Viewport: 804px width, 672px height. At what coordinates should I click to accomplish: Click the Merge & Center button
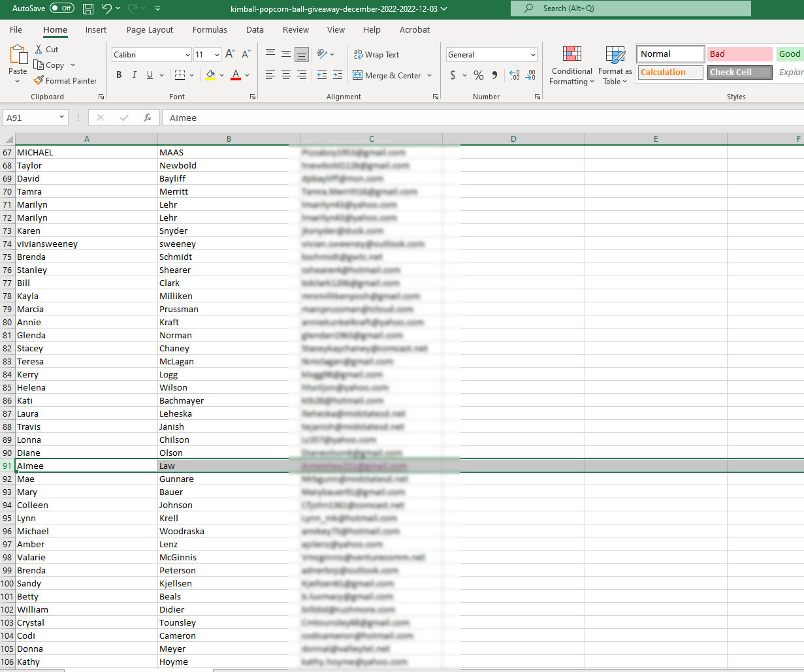click(x=387, y=76)
